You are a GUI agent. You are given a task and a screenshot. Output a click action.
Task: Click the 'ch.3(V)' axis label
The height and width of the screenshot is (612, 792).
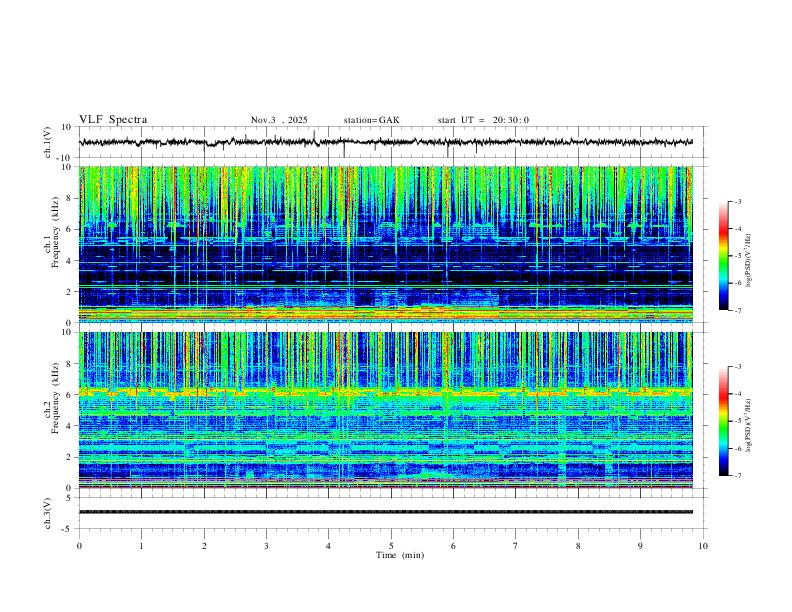[x=48, y=513]
